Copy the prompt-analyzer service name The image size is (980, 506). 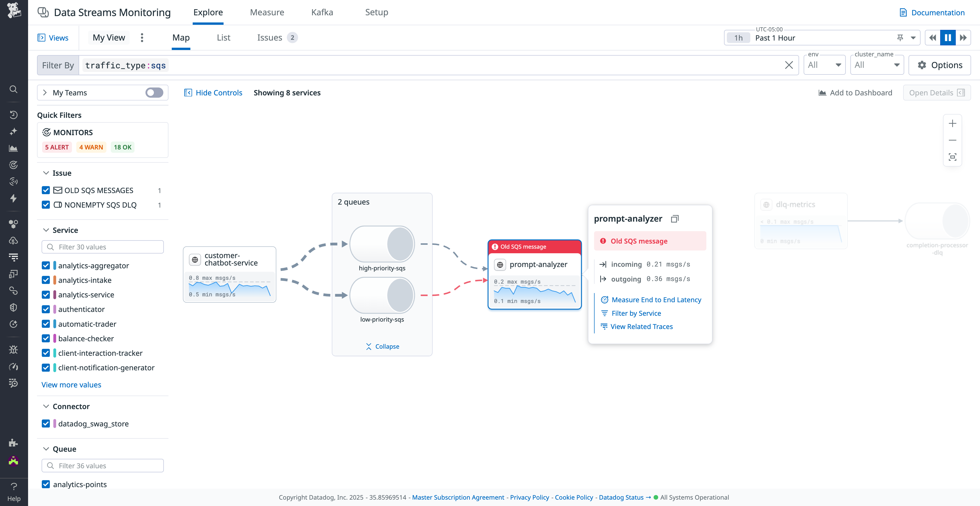tap(675, 219)
